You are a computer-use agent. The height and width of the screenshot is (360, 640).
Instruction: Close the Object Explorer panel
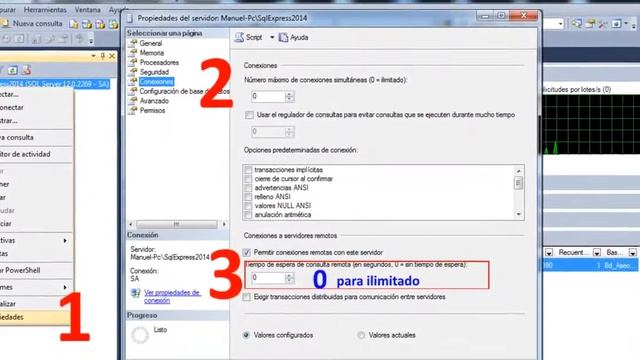coord(112,56)
